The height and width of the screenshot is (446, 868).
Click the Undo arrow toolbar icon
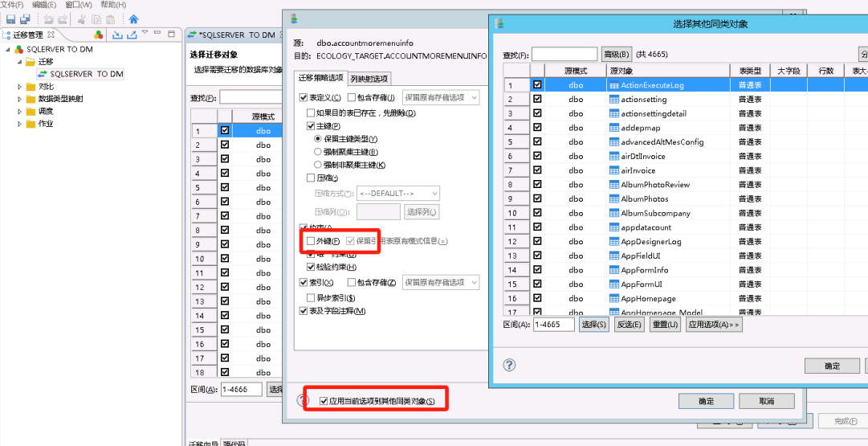49,19
